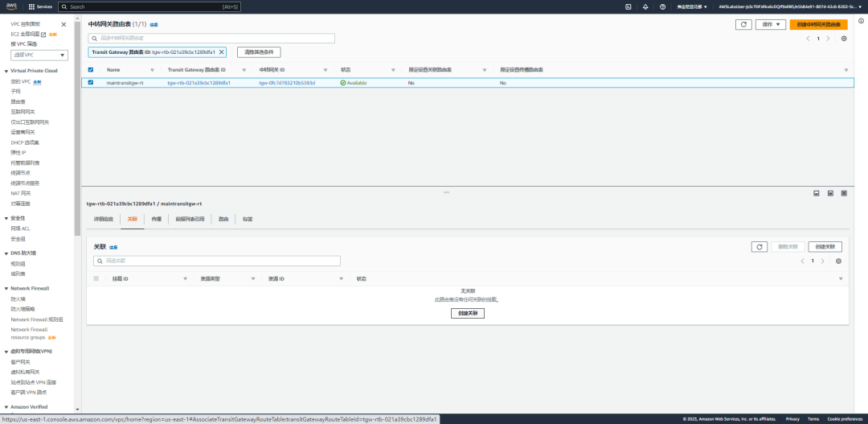The width and height of the screenshot is (868, 424).
Task: Go to next page of 关联 table
Action: coord(823,261)
